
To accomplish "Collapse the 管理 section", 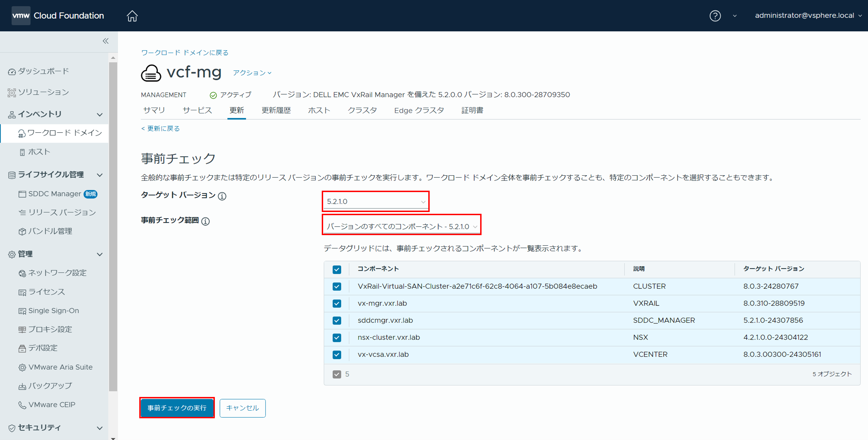I will 100,254.
